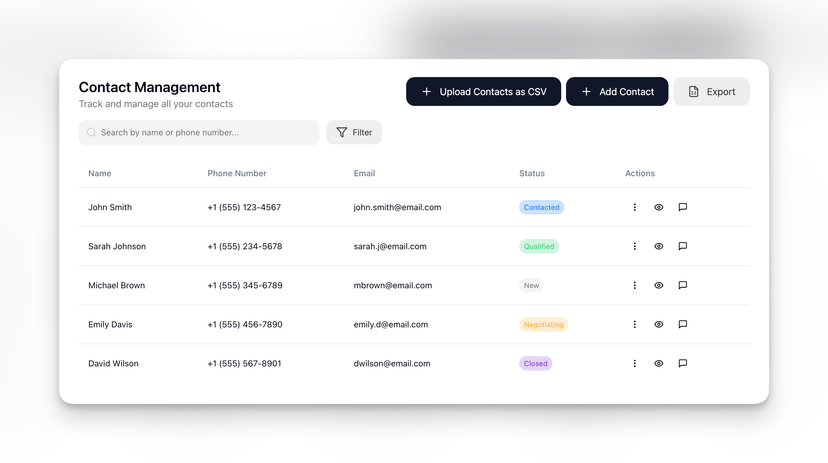
Task: Message Michael Brown via chat icon
Action: tap(682, 285)
